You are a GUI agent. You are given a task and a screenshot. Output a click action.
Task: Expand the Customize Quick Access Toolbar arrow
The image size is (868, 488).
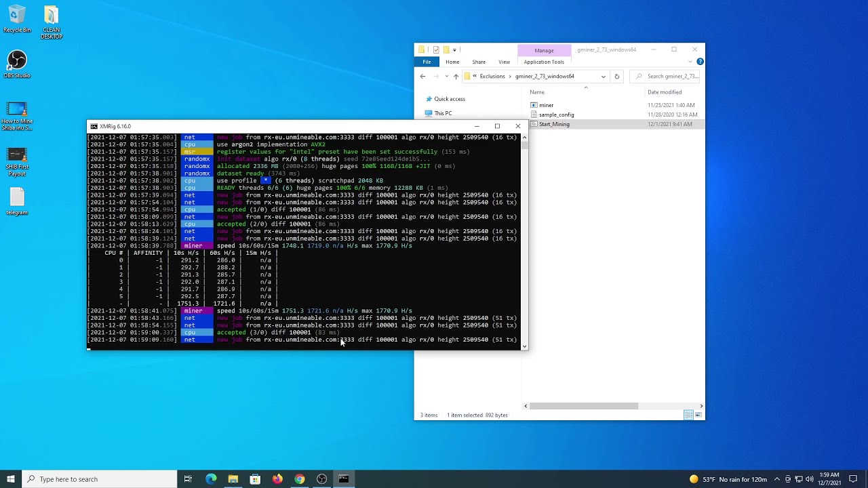(x=455, y=49)
